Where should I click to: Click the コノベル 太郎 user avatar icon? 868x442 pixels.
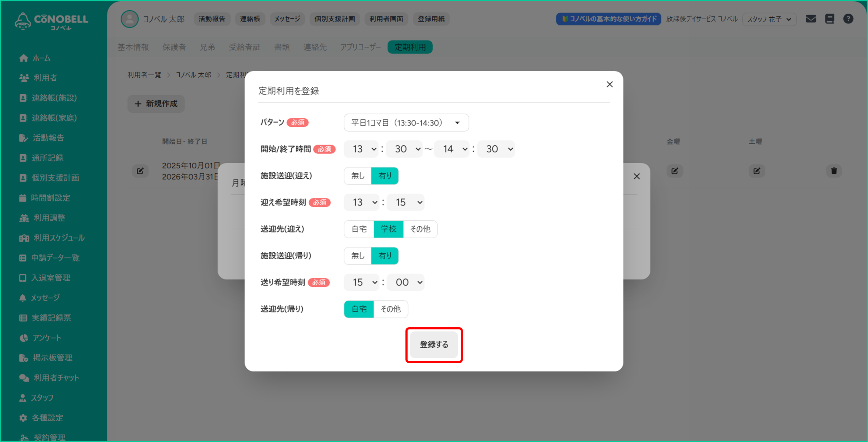130,19
